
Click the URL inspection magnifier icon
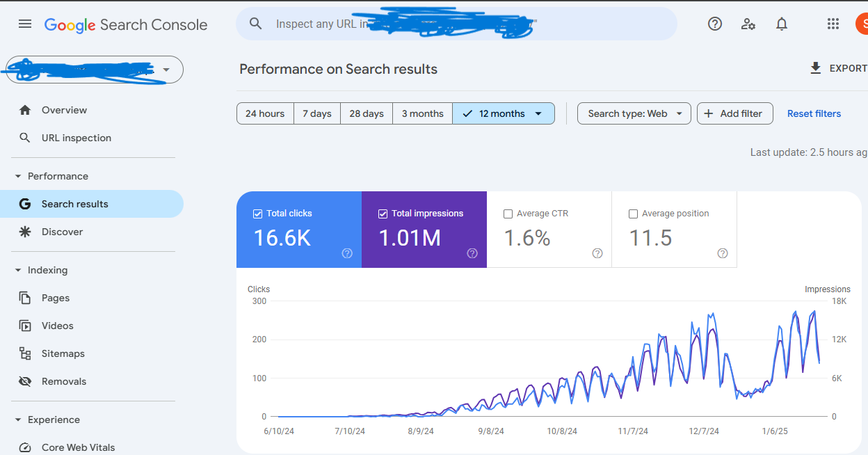(x=25, y=138)
